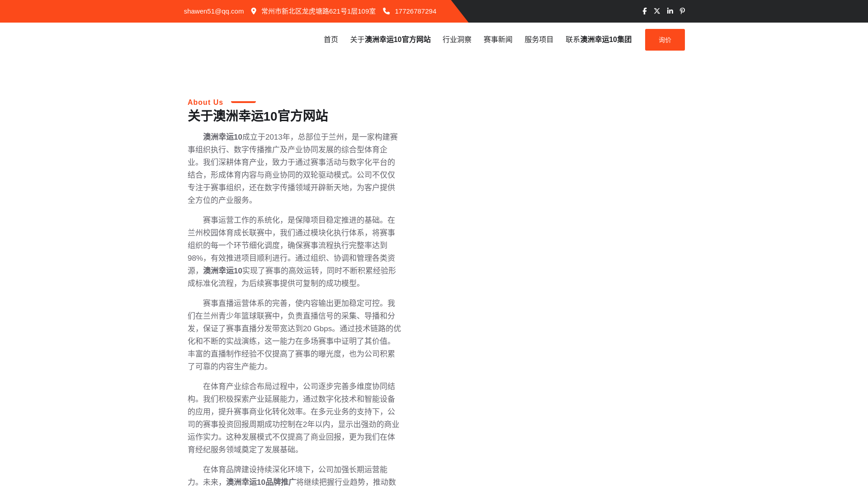Open the Facebook social icon
The width and height of the screenshot is (868, 488).
coord(645,11)
